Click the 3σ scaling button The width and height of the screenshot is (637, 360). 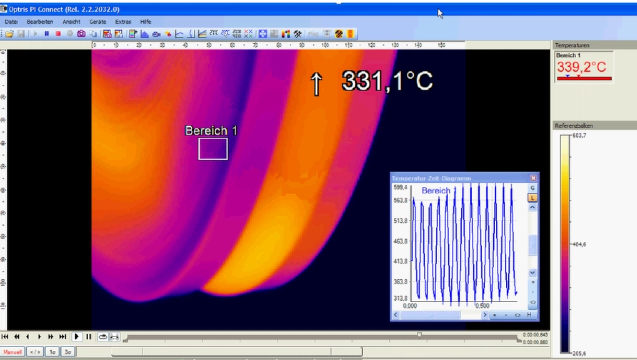click(68, 352)
